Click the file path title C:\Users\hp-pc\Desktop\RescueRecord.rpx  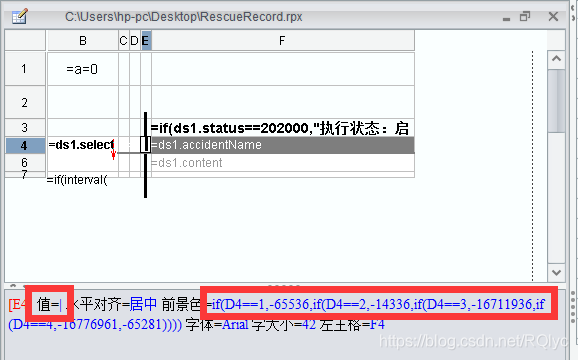click(184, 17)
